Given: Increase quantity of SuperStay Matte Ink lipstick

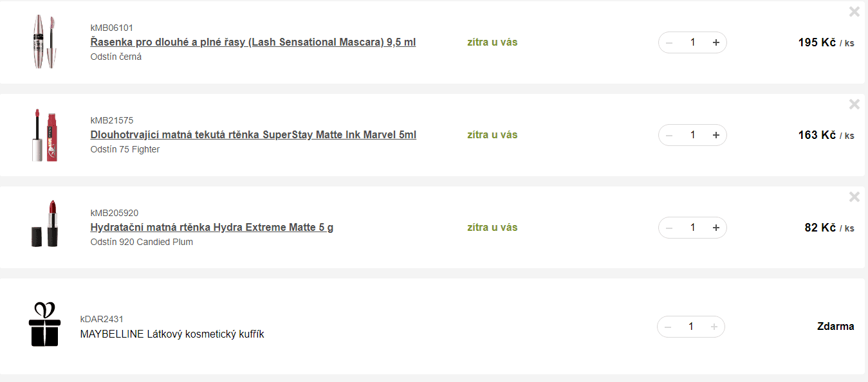Looking at the screenshot, I should click(716, 135).
